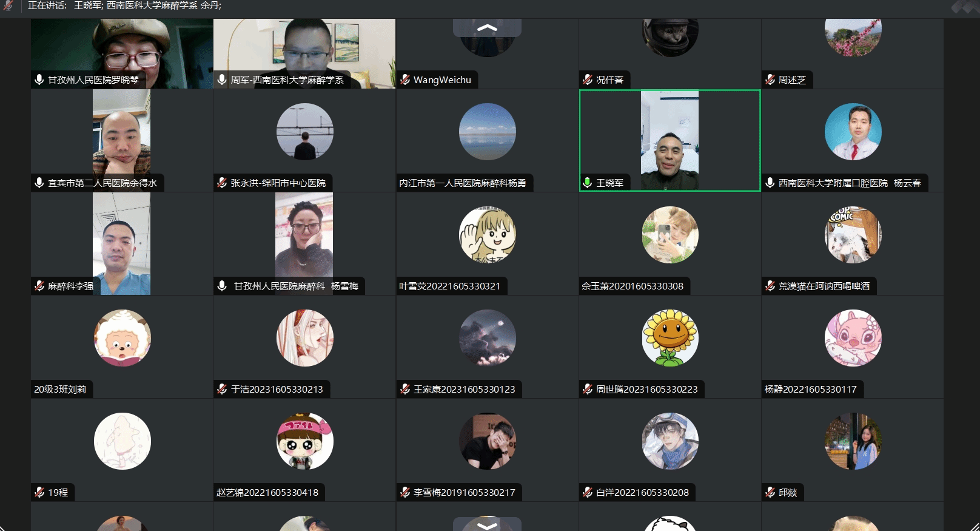Click muted mic icon next to WangWeichu
The width and height of the screenshot is (980, 531).
[405, 79]
